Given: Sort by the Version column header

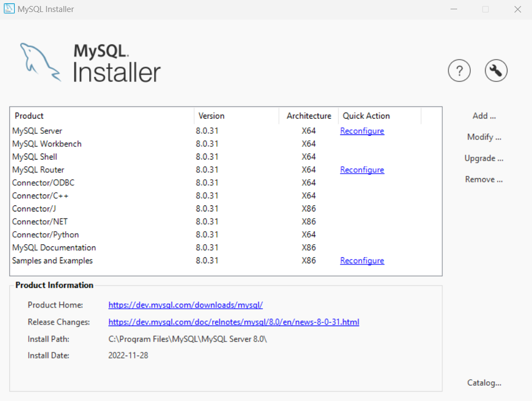Looking at the screenshot, I should 237,116.
